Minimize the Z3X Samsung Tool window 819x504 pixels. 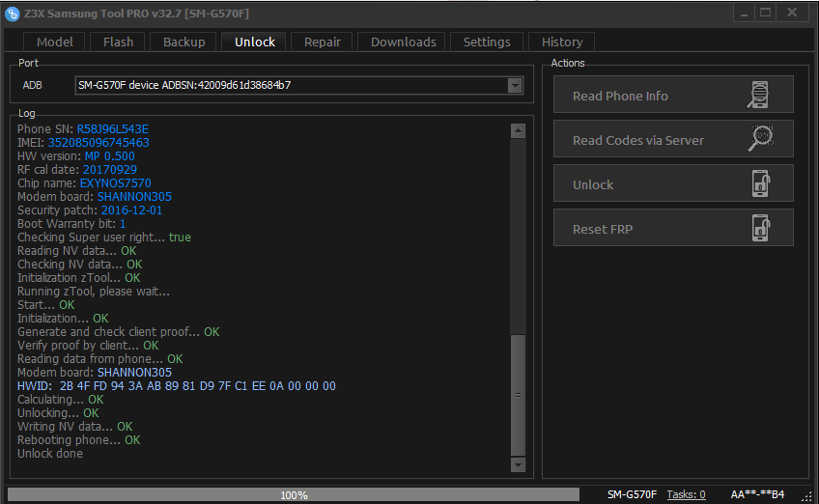[x=744, y=13]
